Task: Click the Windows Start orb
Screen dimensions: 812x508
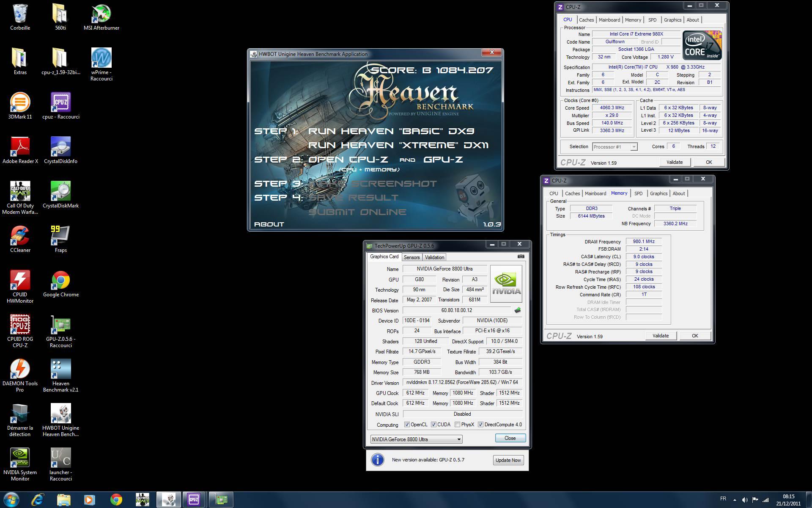Action: pos(11,500)
